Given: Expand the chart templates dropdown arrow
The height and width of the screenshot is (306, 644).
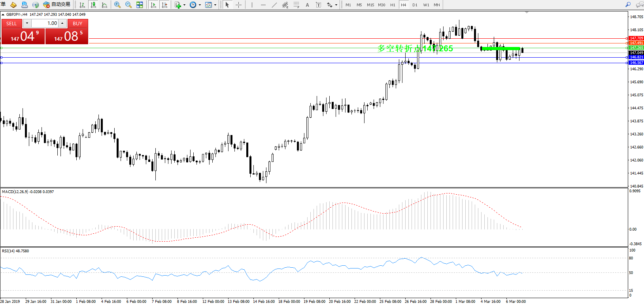Looking at the screenshot, I should tap(215, 5).
